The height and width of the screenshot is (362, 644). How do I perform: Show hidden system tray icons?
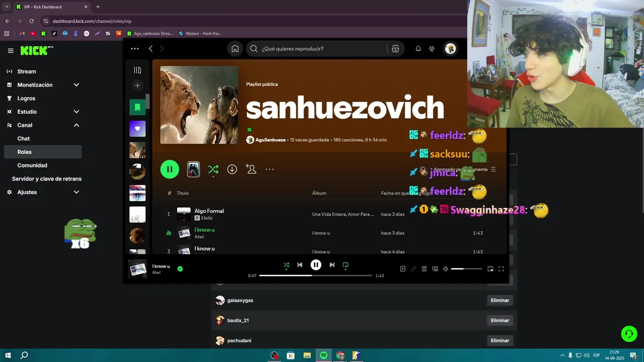click(x=562, y=355)
